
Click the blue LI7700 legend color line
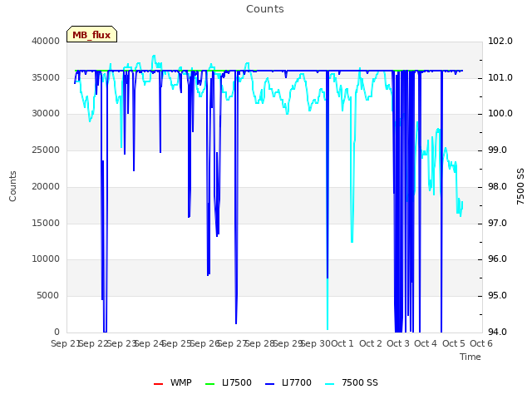(269, 384)
